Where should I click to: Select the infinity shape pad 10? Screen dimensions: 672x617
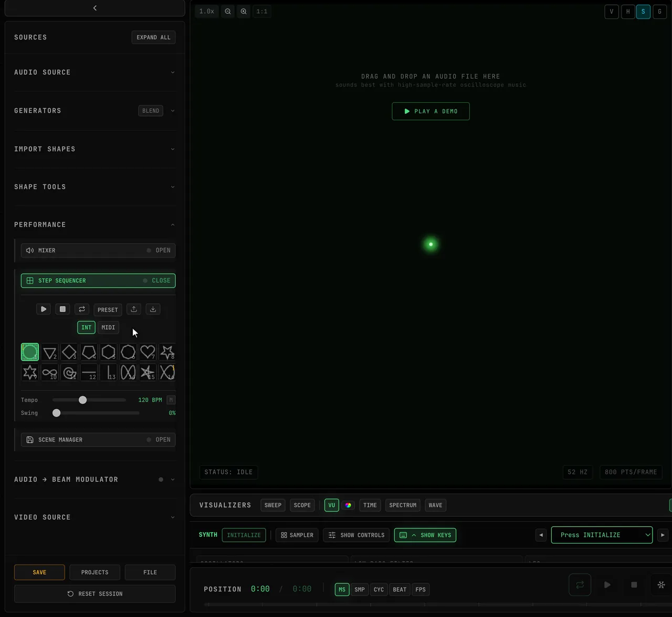click(49, 373)
